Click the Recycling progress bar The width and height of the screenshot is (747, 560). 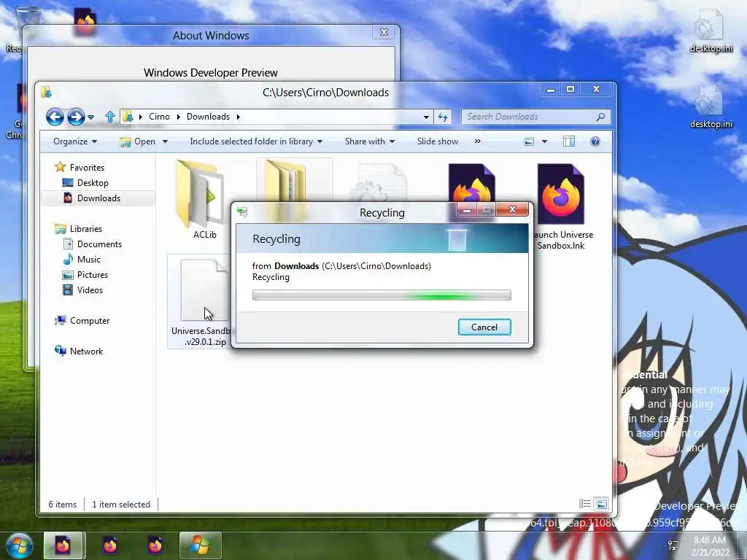(382, 295)
